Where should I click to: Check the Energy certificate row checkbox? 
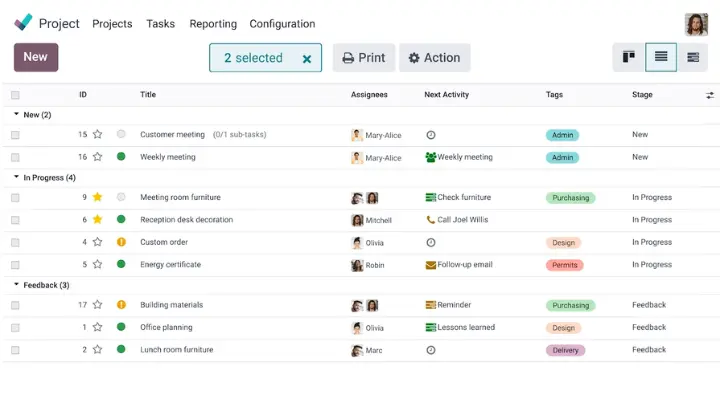[15, 265]
